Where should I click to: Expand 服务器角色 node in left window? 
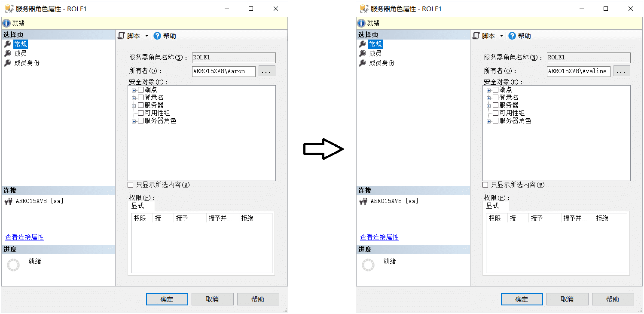coord(134,122)
